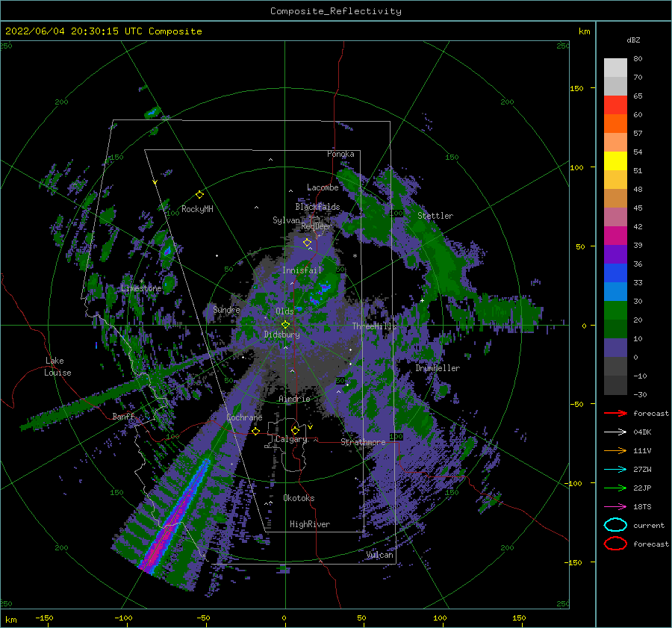Screen dimensions: 672x628
Task: Pick the bright green 30 dBZ swatch
Action: 615,311
